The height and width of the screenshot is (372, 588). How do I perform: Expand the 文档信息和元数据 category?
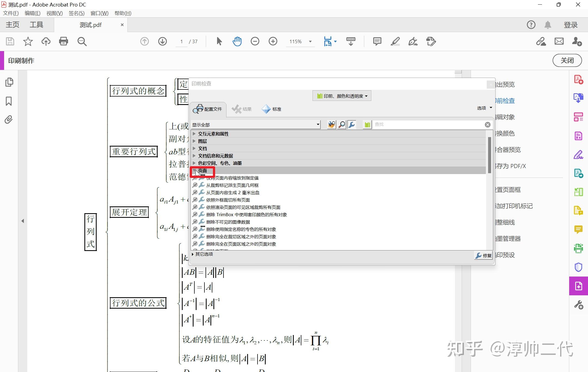click(x=194, y=156)
